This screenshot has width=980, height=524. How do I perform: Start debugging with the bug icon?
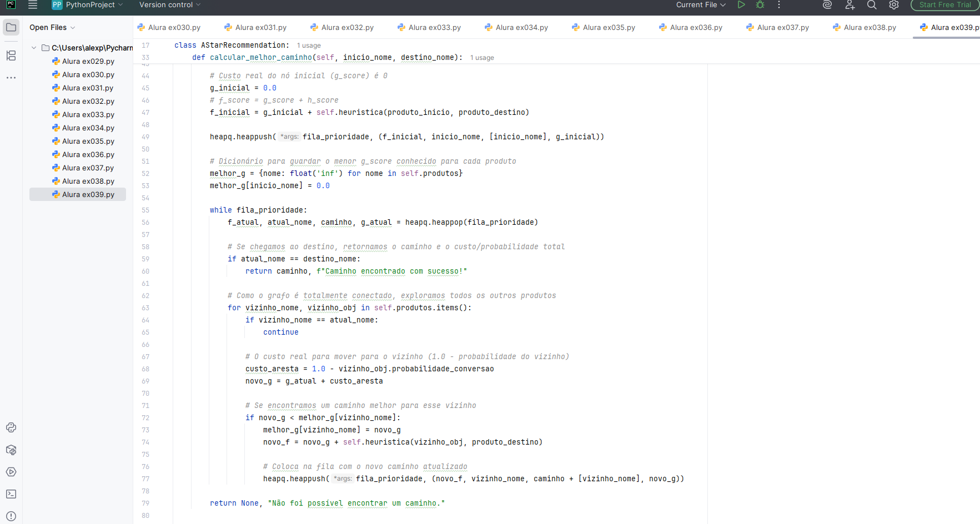pos(760,5)
